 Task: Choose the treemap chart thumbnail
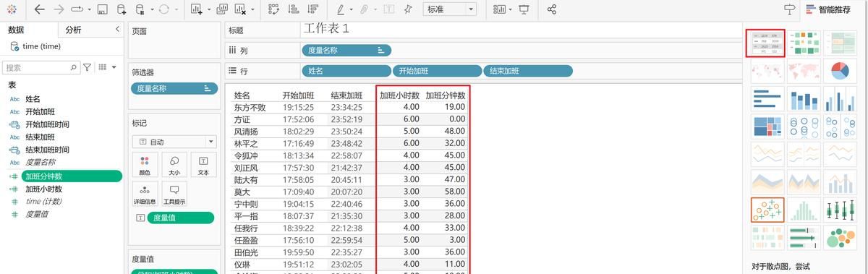pyautogui.click(x=767, y=127)
